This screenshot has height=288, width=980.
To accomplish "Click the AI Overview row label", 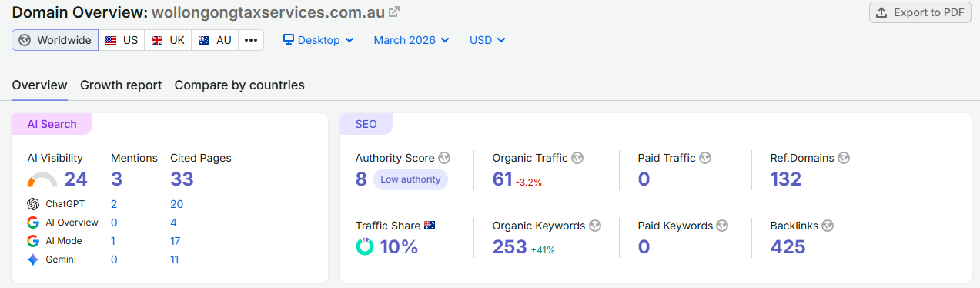I will [72, 223].
